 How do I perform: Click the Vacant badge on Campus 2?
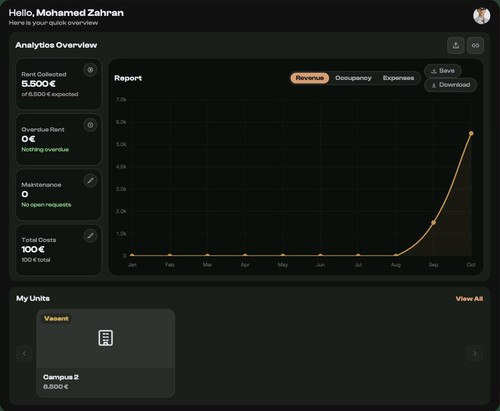point(56,318)
